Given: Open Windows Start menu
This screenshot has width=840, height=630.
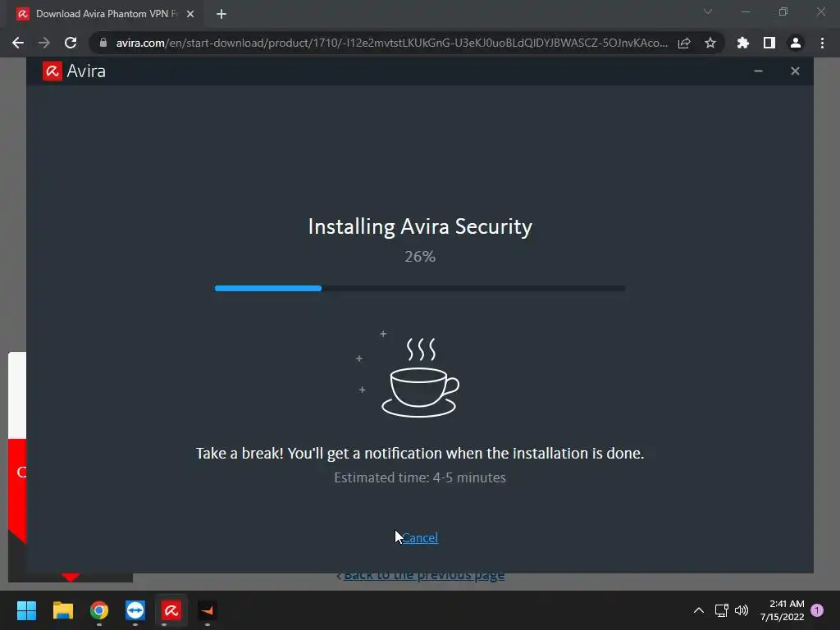Looking at the screenshot, I should 26,610.
